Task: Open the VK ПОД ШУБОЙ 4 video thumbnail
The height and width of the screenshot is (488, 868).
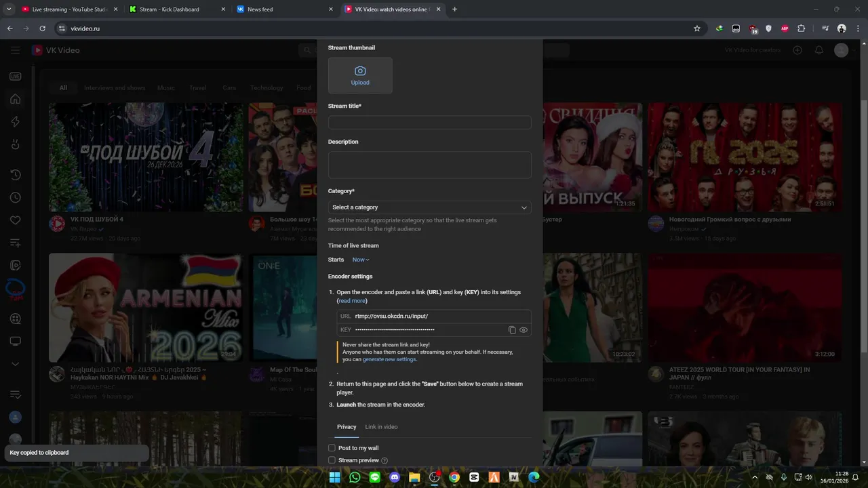Action: coord(146,157)
